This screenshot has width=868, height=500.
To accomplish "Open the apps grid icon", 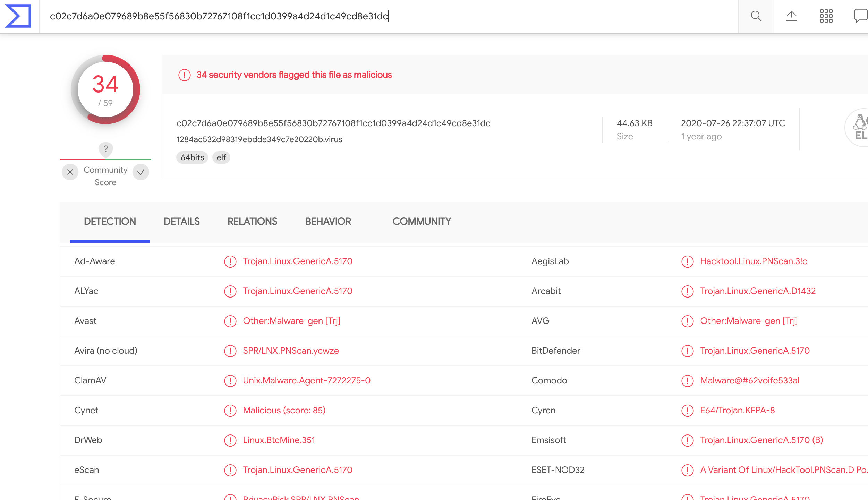I will [x=826, y=16].
